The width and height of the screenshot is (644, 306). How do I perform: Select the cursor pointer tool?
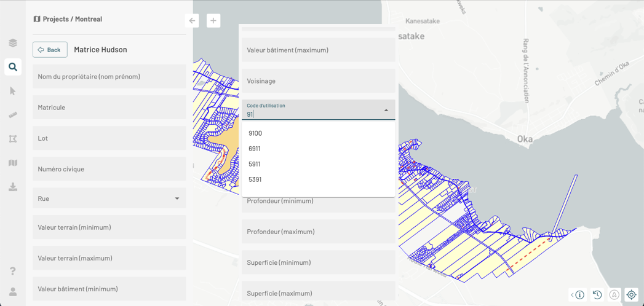tap(13, 91)
